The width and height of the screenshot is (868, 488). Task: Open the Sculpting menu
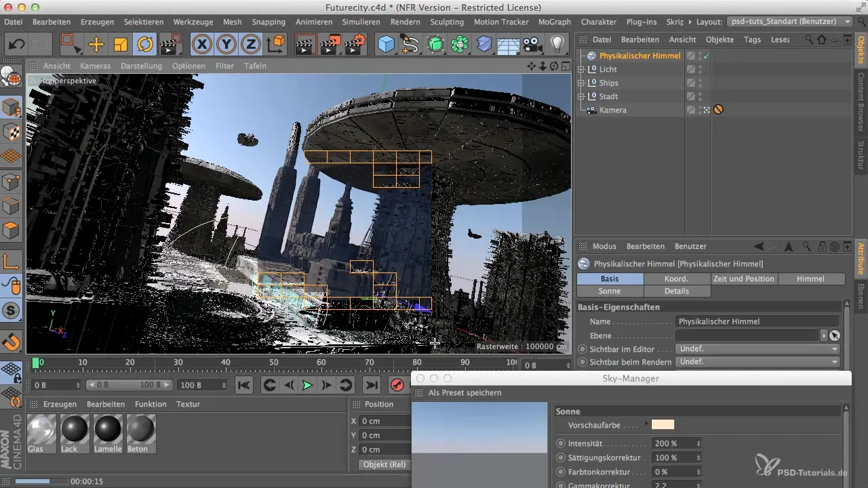point(447,22)
